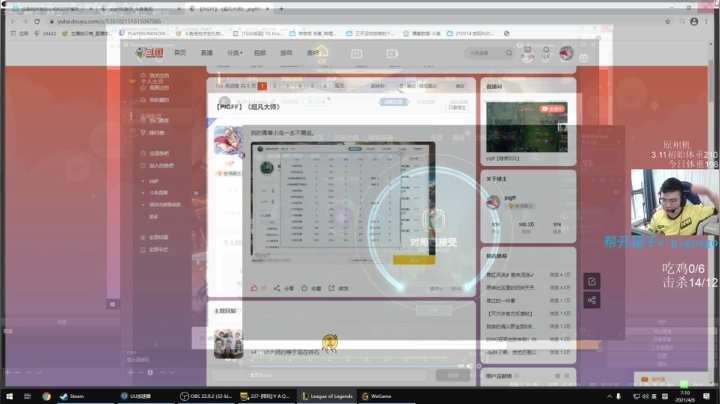Click the post author avatar image
Image resolution: width=720 pixels, height=404 pixels.
pos(228,140)
